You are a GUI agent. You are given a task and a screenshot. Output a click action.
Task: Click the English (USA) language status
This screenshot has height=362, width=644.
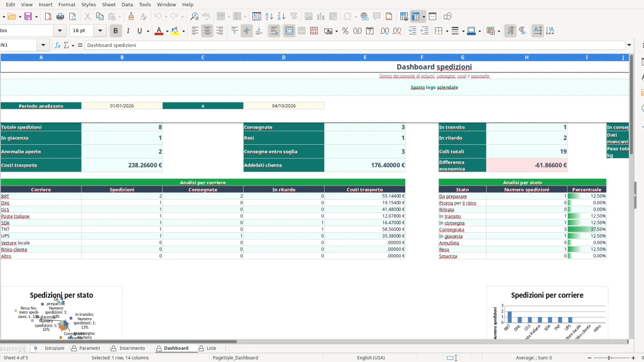pyautogui.click(x=371, y=358)
